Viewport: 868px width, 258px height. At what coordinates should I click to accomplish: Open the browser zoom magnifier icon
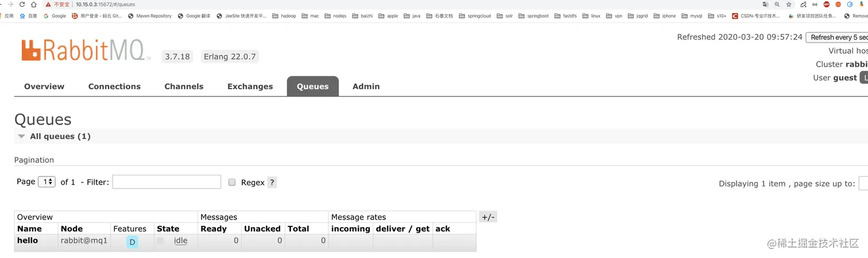tap(777, 4)
